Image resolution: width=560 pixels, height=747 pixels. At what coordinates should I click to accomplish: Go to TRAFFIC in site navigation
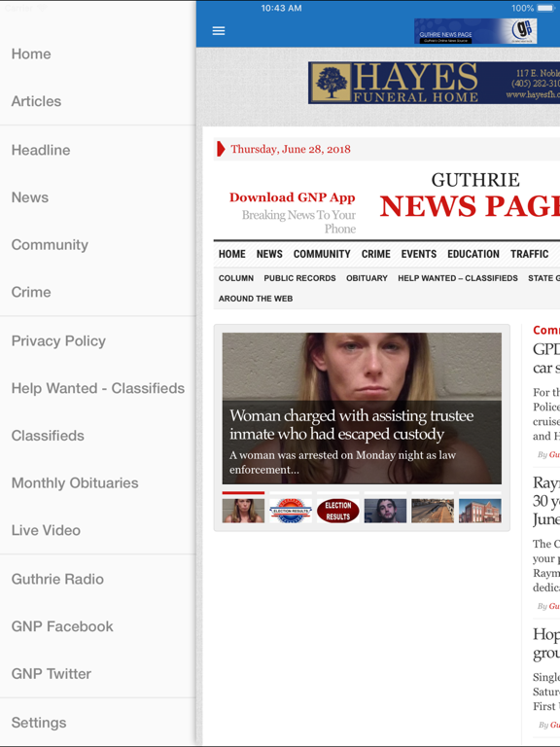point(530,254)
